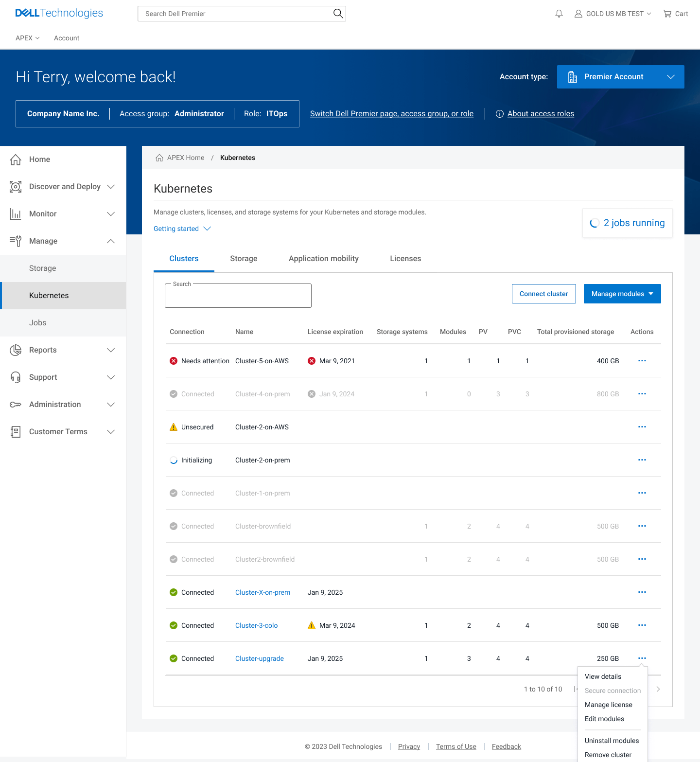The height and width of the screenshot is (762, 700).
Task: Click the Customer Terms document icon
Action: [x=16, y=432]
